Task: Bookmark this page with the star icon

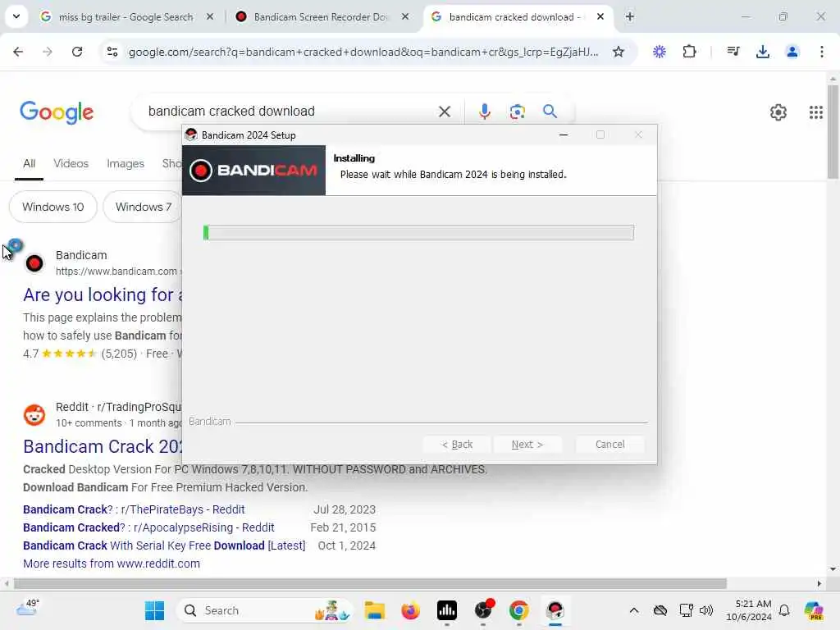Action: 619,52
